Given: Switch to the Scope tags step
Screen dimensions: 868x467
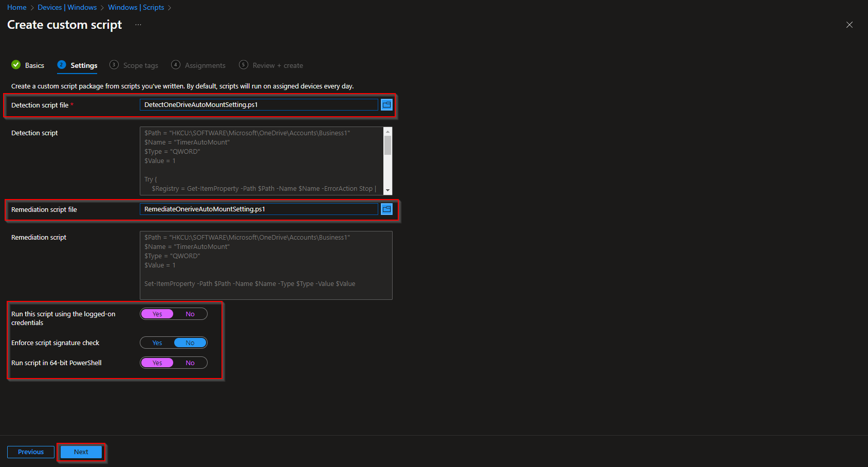Looking at the screenshot, I should [140, 65].
